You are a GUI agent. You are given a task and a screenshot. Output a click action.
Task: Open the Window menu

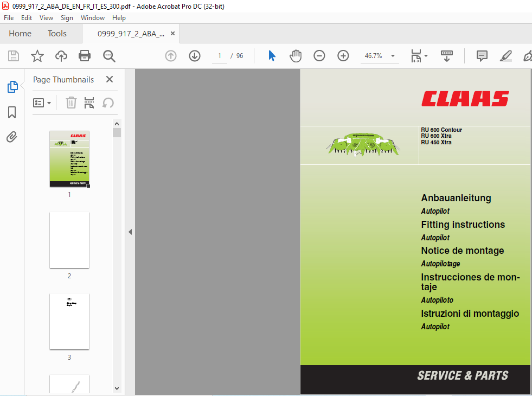tap(93, 18)
